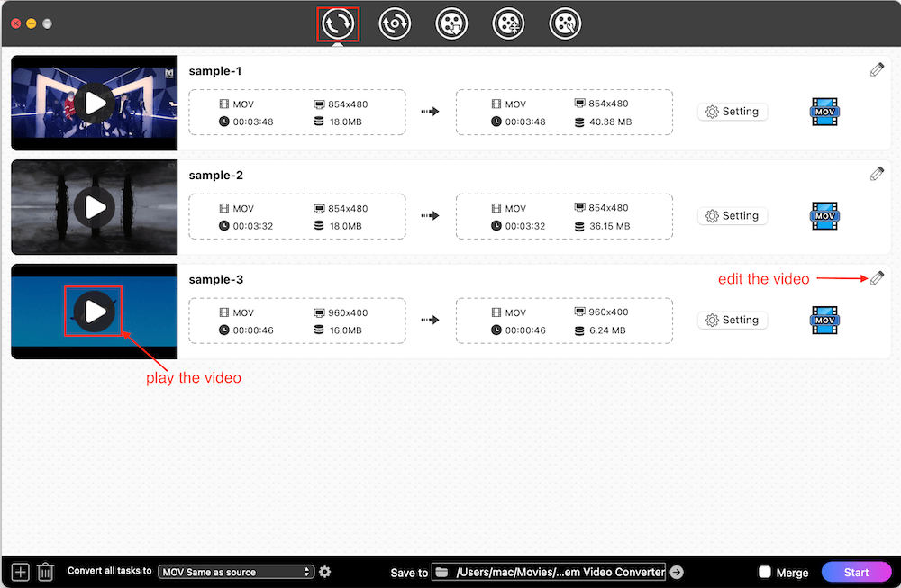The width and height of the screenshot is (901, 588).
Task: Click output size 40.38 MB for sample-1
Action: [610, 122]
